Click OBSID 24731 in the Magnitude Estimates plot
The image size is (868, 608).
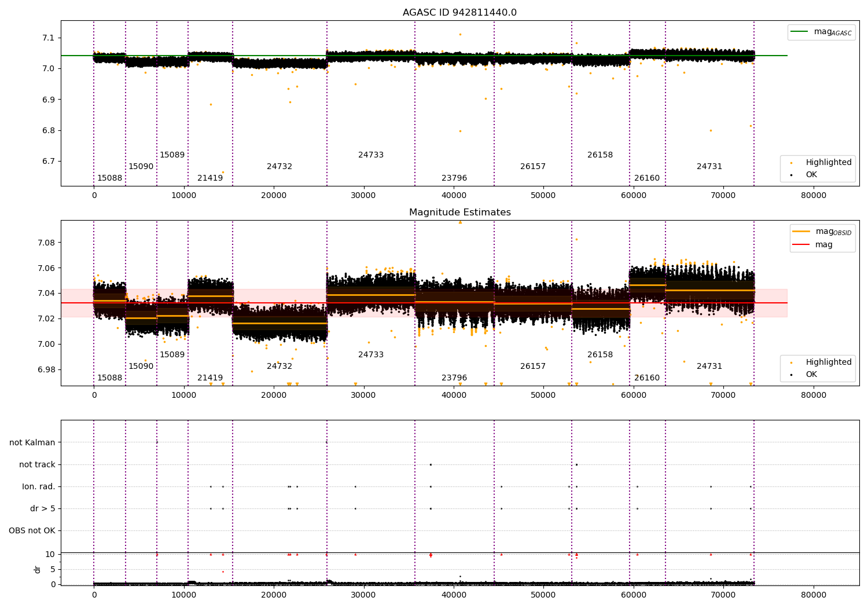coord(709,366)
